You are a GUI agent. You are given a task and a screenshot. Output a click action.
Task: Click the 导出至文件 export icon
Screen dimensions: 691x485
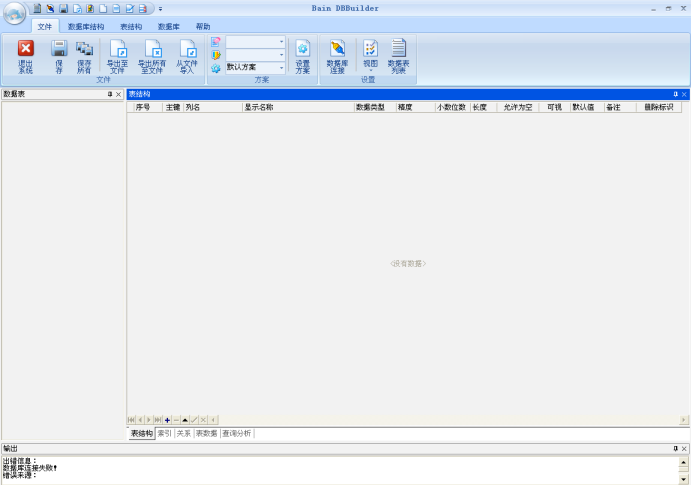(x=117, y=49)
